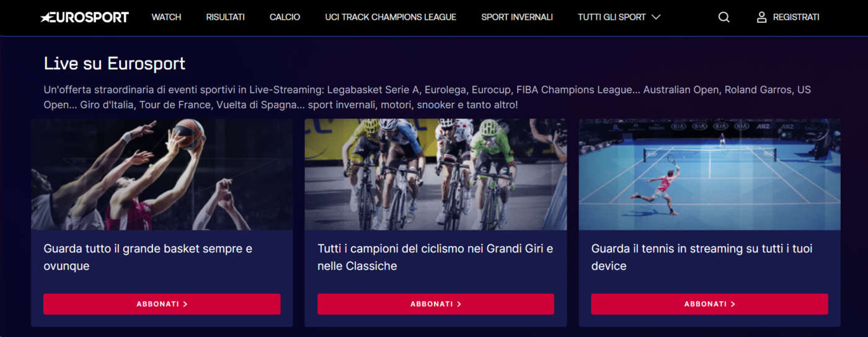Open the Calcio menu item
The image size is (868, 337).
coord(285,17)
